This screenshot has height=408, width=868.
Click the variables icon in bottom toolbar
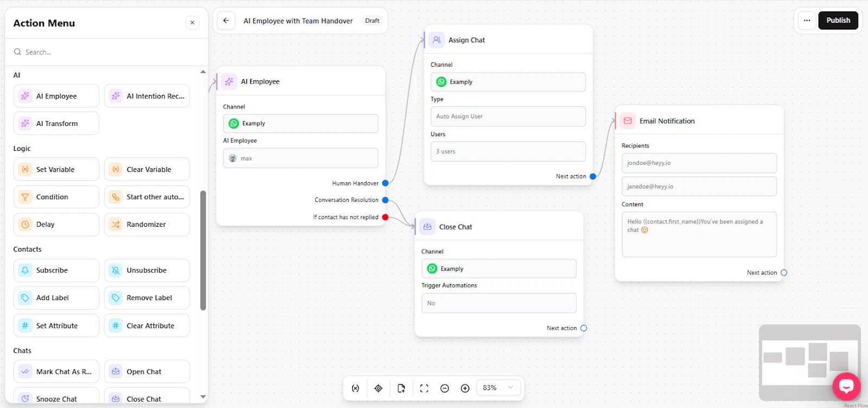[355, 388]
